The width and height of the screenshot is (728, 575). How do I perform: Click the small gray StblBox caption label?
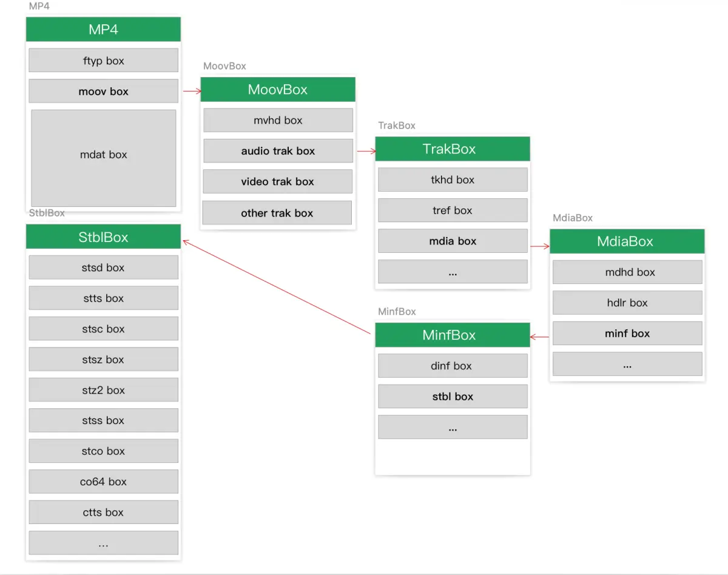[x=47, y=213]
